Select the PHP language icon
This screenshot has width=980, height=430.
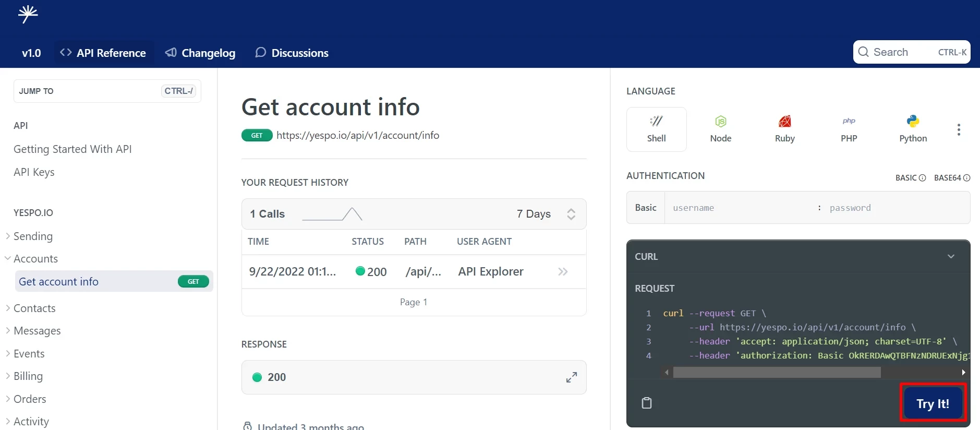pos(849,121)
